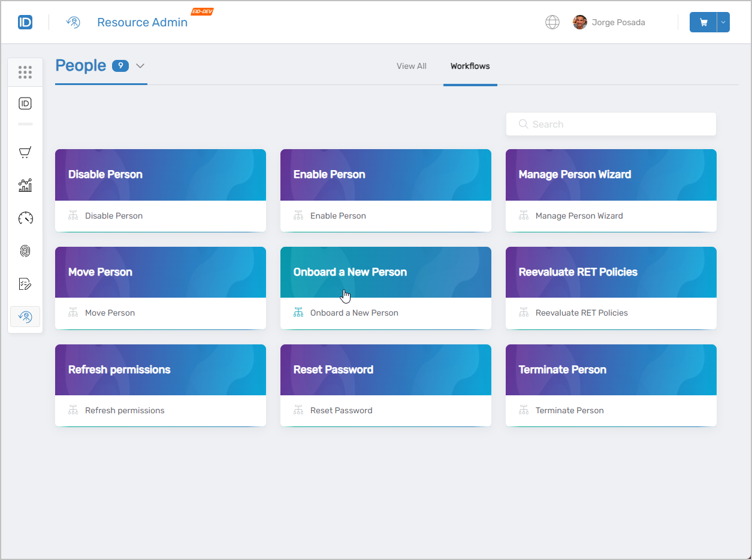
Task: Click the globe language icon
Action: pos(552,23)
